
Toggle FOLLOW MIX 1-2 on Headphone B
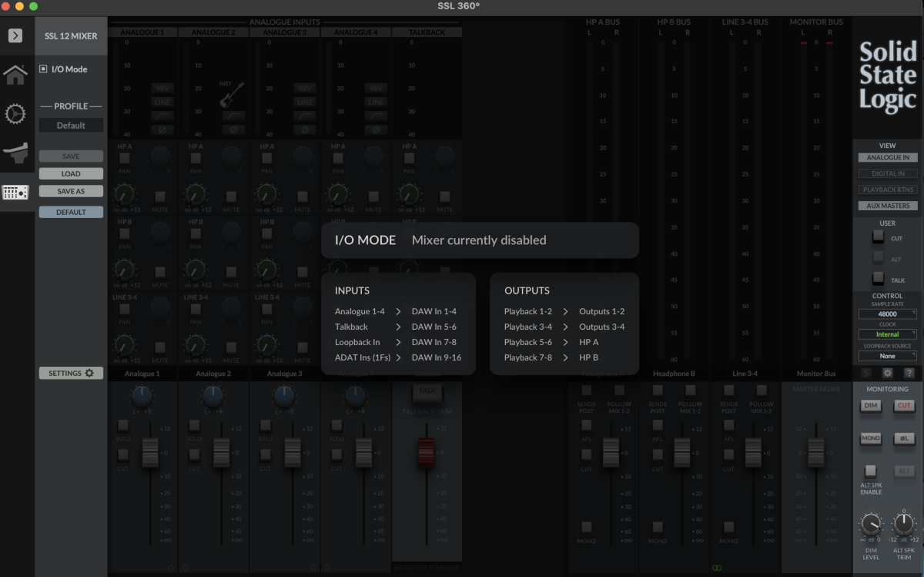pos(690,391)
